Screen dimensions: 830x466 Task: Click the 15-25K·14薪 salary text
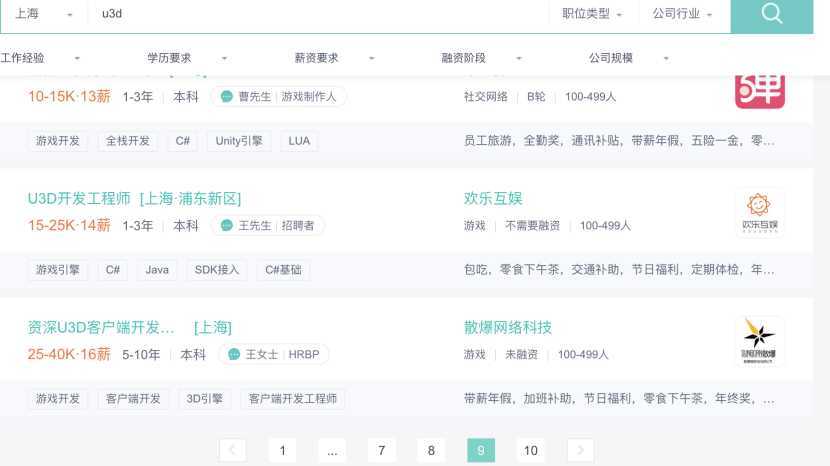[x=69, y=225]
